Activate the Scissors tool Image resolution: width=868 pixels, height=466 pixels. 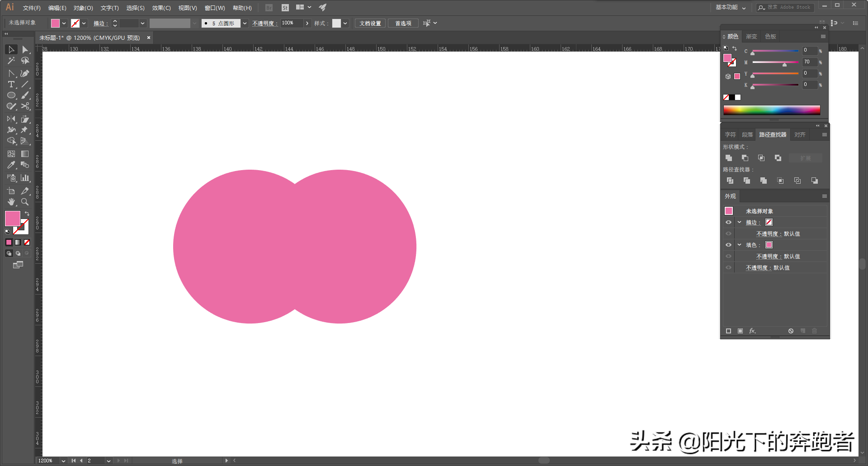[x=25, y=106]
